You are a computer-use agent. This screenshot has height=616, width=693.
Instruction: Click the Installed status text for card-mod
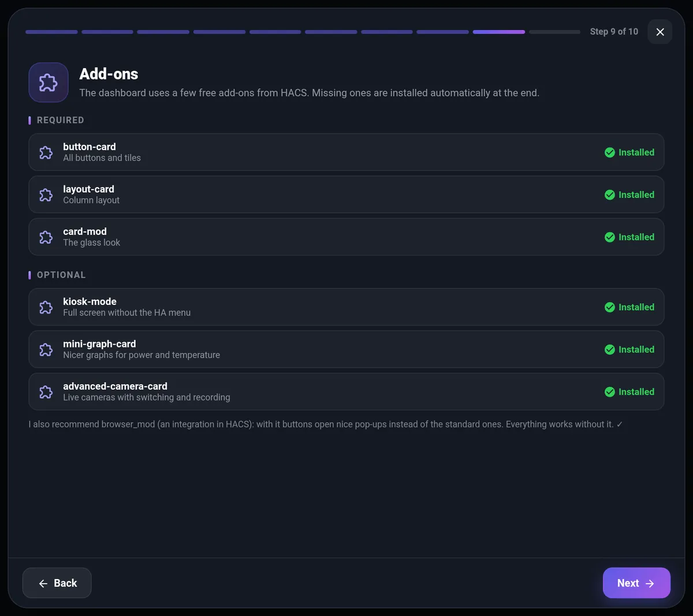pyautogui.click(x=636, y=237)
